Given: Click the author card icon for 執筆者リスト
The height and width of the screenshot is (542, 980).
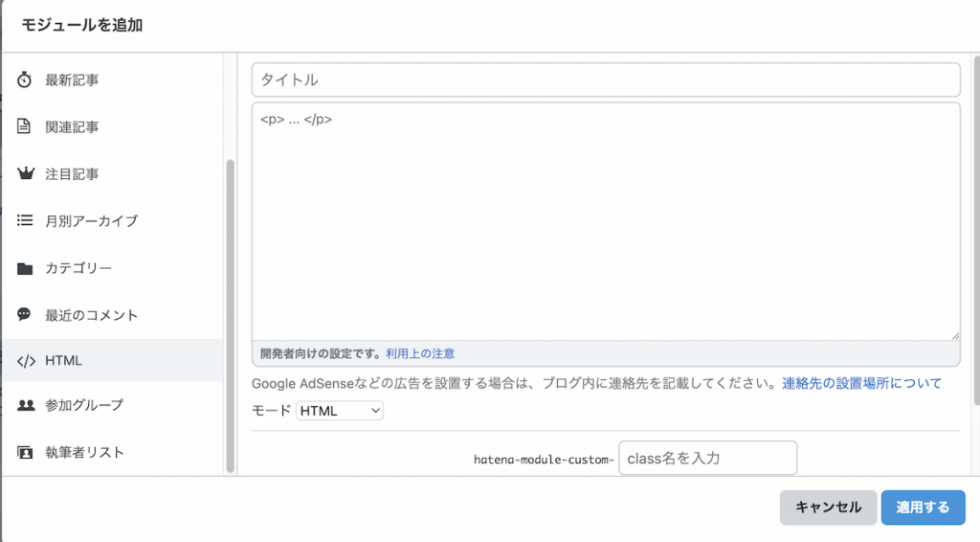Looking at the screenshot, I should (25, 452).
